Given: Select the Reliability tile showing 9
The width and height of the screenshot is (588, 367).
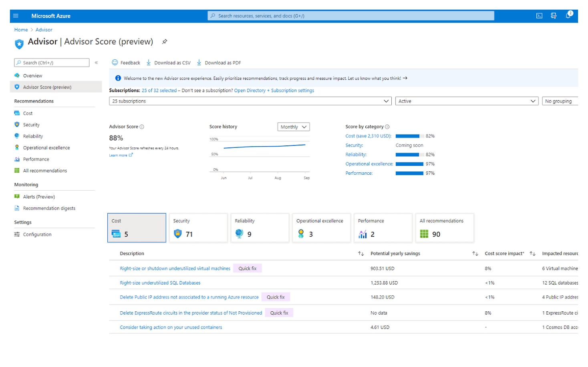Looking at the screenshot, I should [x=260, y=228].
